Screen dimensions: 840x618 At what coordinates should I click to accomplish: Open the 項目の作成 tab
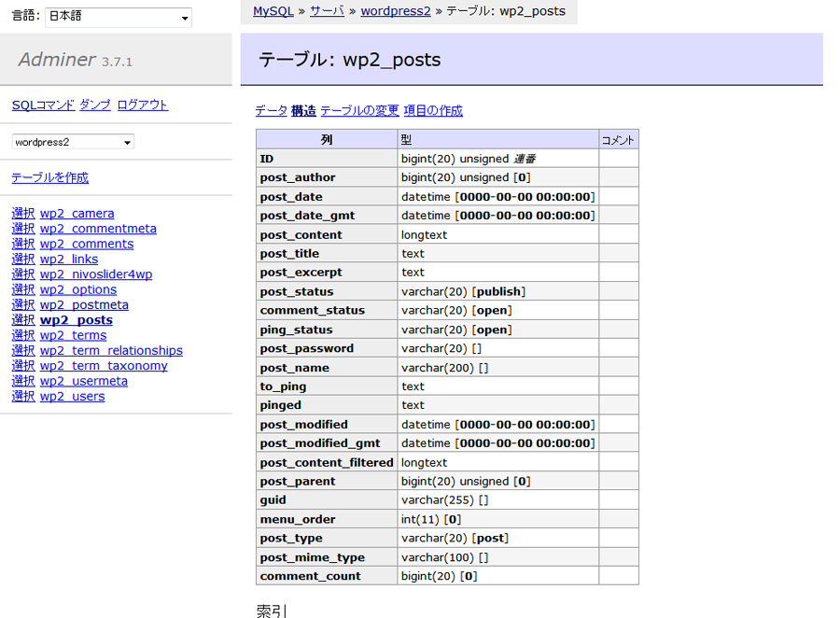433,110
